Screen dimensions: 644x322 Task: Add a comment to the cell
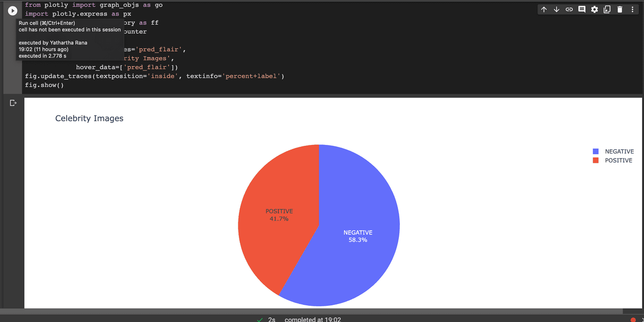click(x=581, y=9)
